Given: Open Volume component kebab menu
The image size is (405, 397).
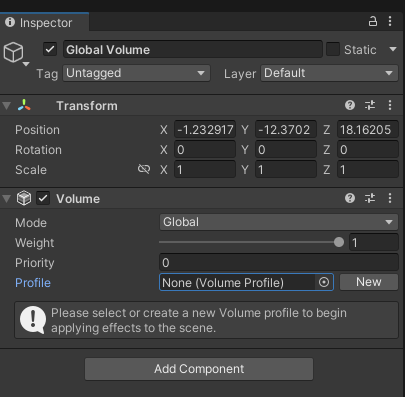Looking at the screenshot, I should click(390, 198).
